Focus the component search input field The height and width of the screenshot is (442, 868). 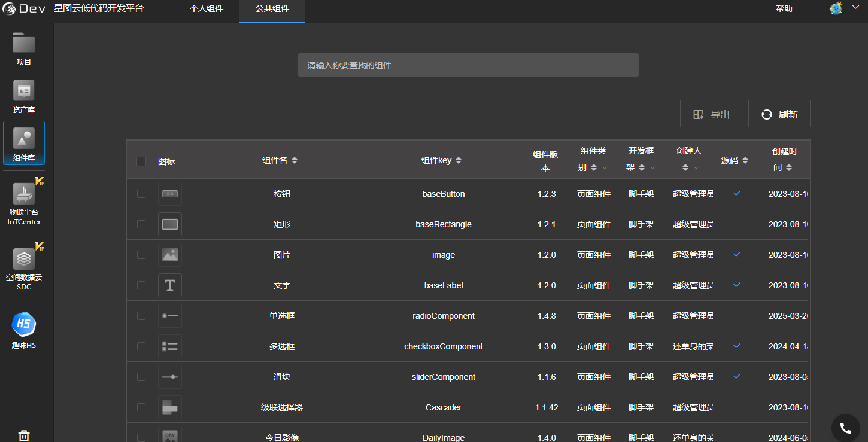[x=468, y=65]
